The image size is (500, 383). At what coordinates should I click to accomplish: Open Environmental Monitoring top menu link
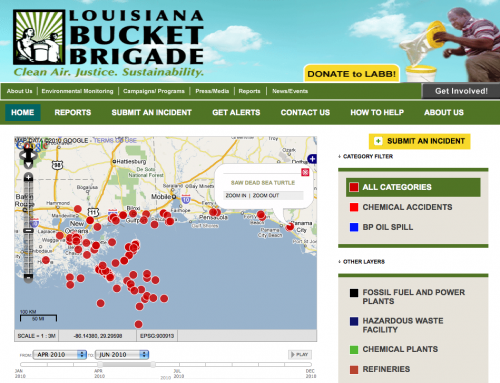point(77,91)
